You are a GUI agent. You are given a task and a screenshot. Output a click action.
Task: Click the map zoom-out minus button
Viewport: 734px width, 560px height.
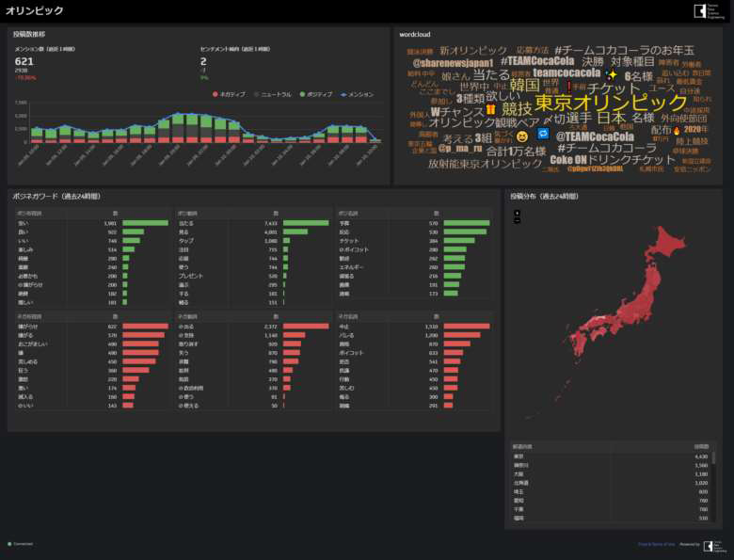pos(517,220)
